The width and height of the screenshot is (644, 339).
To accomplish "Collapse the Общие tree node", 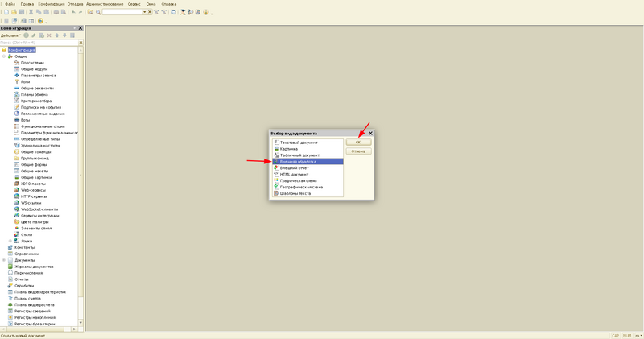I will [x=4, y=56].
